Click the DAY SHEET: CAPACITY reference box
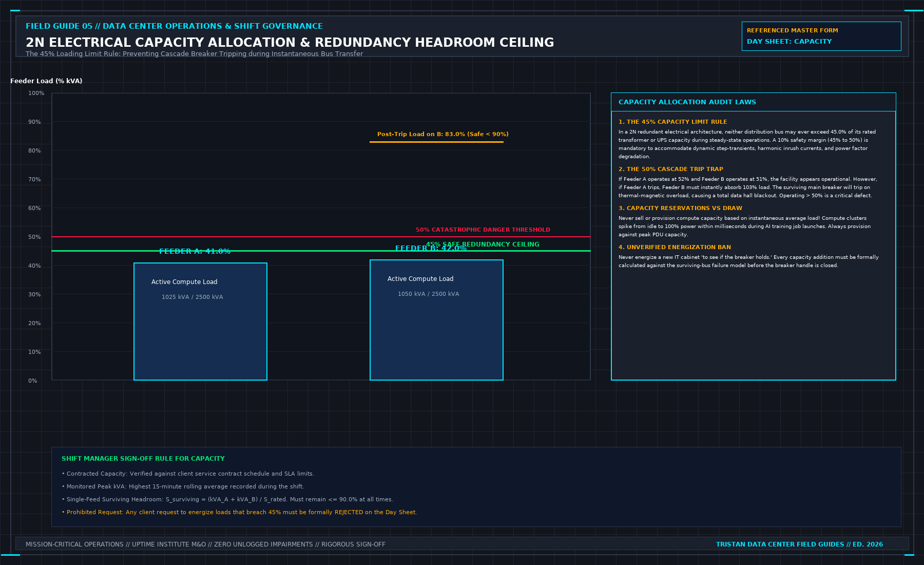Viewport: 924px width, 565px height. point(821,36)
